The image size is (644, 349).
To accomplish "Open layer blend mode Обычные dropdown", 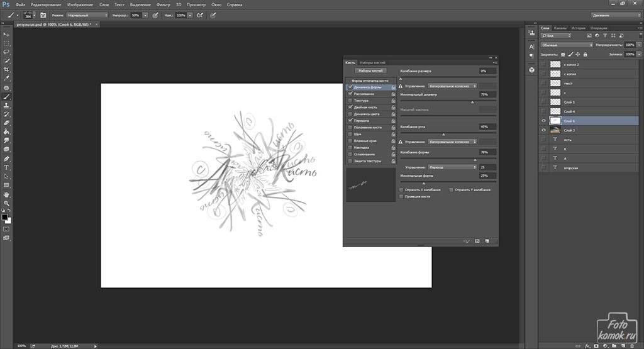I will (567, 45).
